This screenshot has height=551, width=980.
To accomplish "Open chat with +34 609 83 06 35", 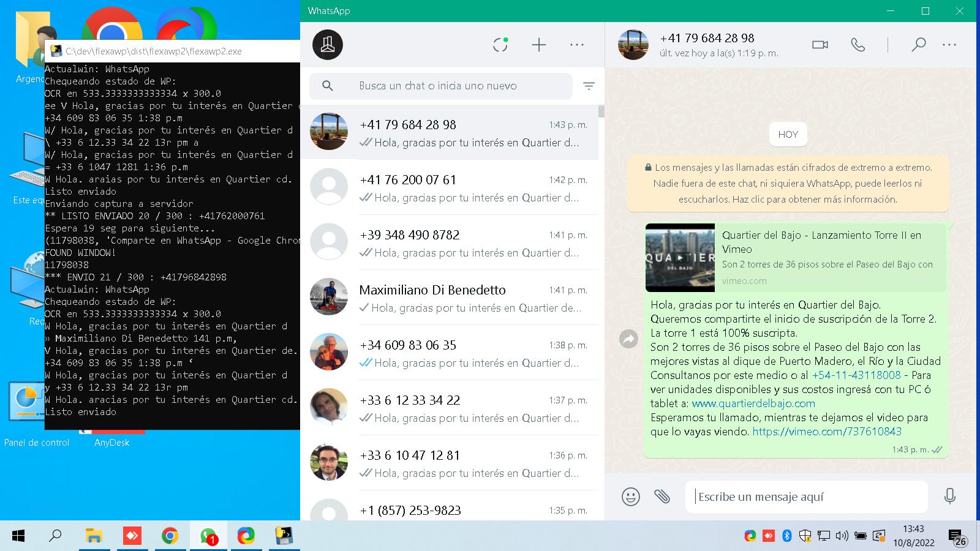I will point(449,353).
